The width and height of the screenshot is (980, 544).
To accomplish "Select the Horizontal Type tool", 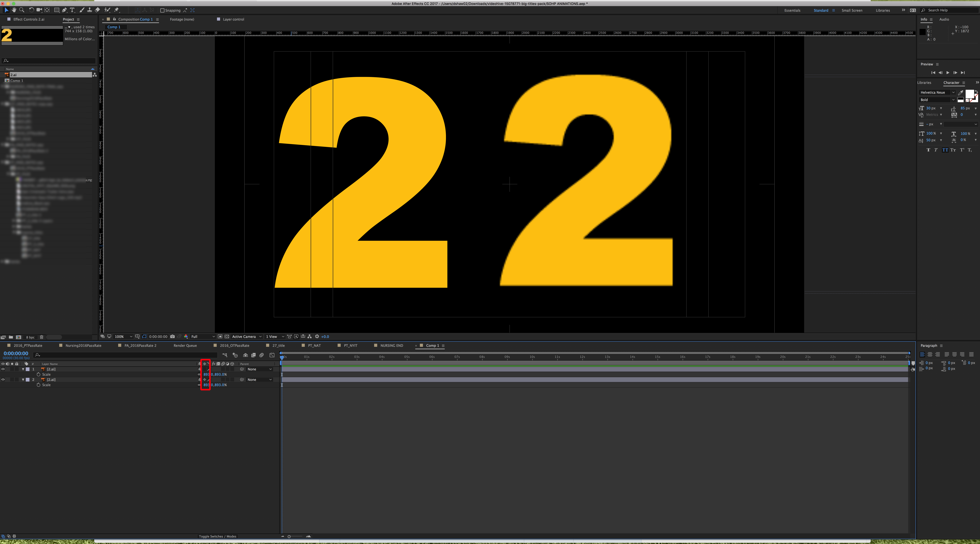I will tap(72, 10).
